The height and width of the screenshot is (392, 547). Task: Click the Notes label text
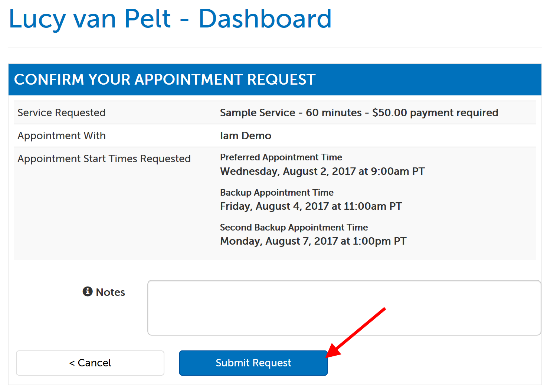(110, 292)
